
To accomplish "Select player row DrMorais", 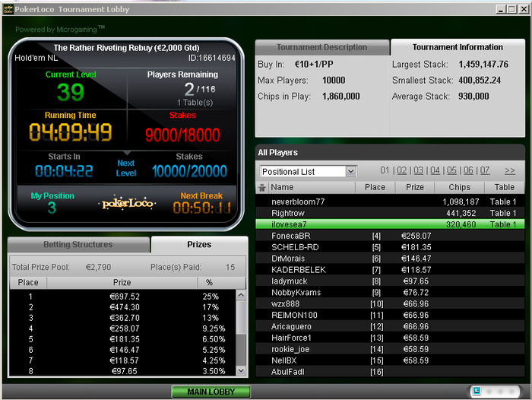I will pyautogui.click(x=390, y=259).
